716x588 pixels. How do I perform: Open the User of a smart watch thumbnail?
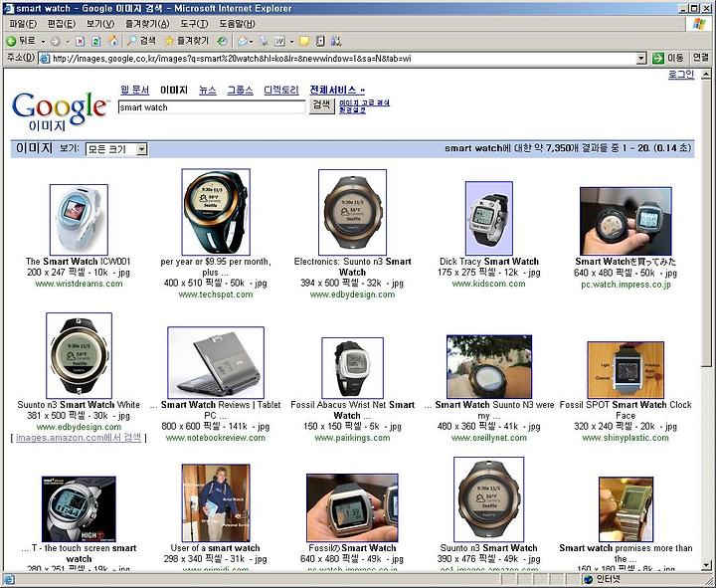[216, 503]
